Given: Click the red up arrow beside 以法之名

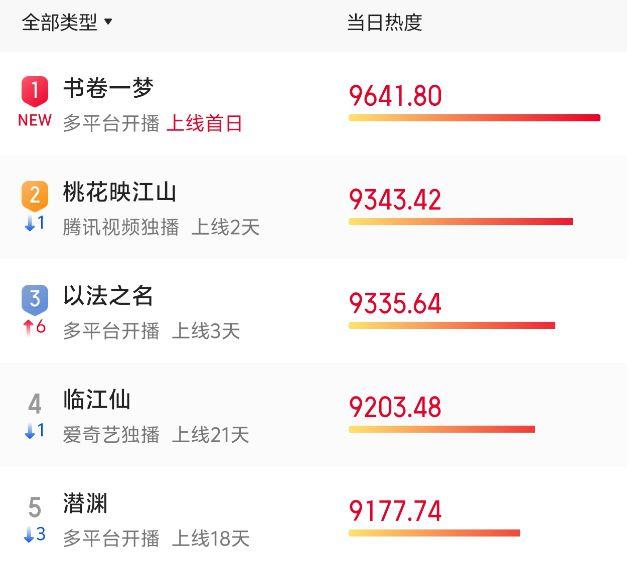Looking at the screenshot, I should 28,327.
